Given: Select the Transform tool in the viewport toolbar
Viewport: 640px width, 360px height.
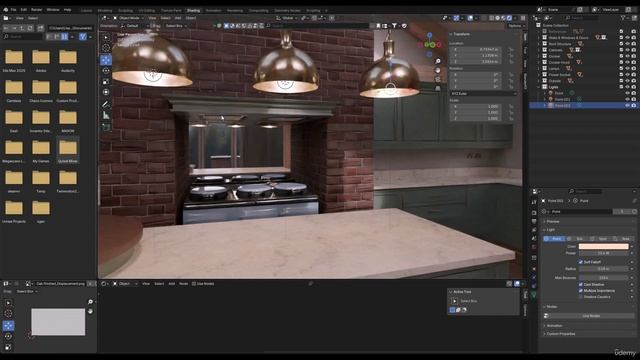Looking at the screenshot, I should coord(106,93).
